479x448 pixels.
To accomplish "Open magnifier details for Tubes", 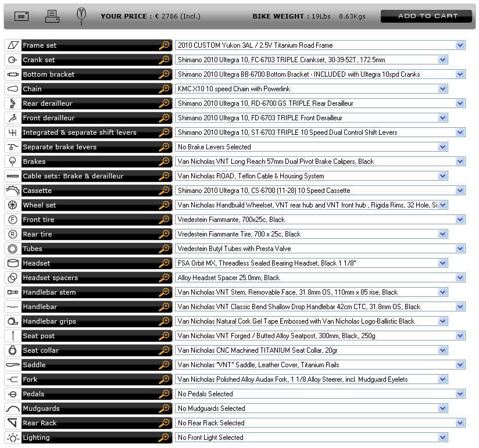I will (x=165, y=249).
